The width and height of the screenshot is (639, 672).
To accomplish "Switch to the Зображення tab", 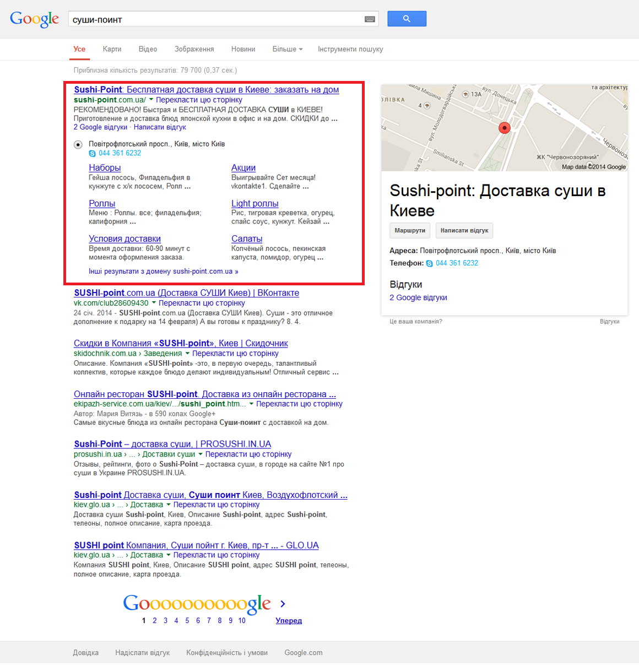I will pyautogui.click(x=194, y=49).
